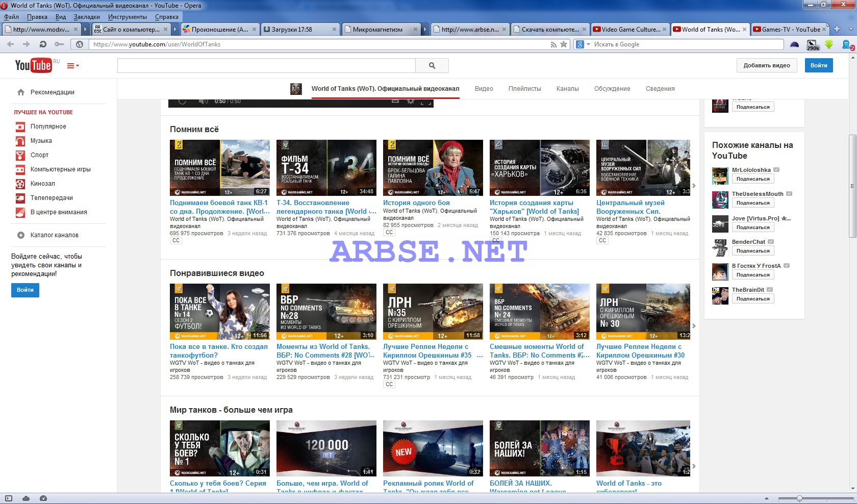Expand the YouTube guide menu dropdown

(73, 66)
